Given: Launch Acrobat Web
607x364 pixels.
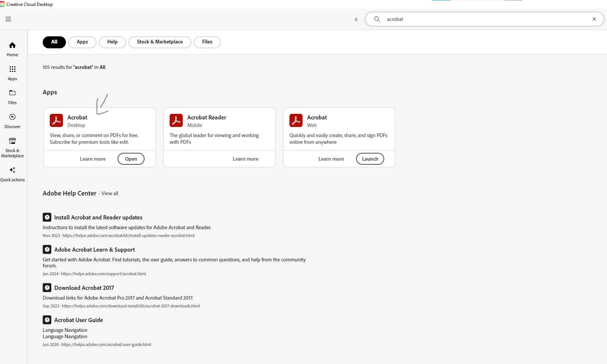Looking at the screenshot, I should tap(370, 159).
